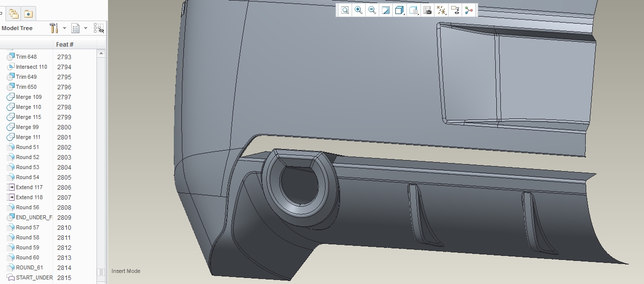Click feature number 2815 cell
Image resolution: width=644 pixels, height=284 pixels.
[64, 277]
